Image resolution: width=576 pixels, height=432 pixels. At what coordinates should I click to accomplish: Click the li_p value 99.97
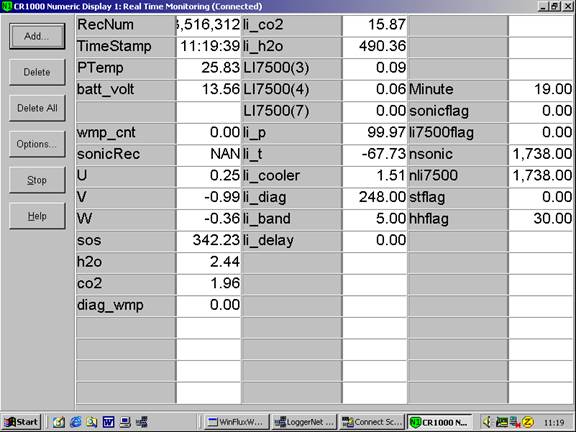coord(375,133)
